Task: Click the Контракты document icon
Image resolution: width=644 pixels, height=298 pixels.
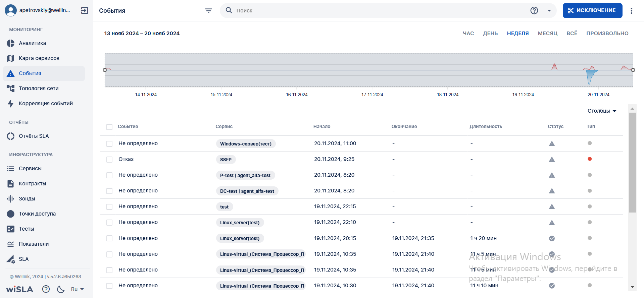Action: click(11, 184)
